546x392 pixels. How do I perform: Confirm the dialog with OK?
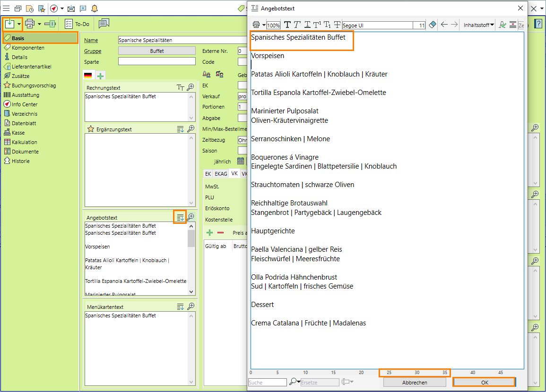click(484, 383)
